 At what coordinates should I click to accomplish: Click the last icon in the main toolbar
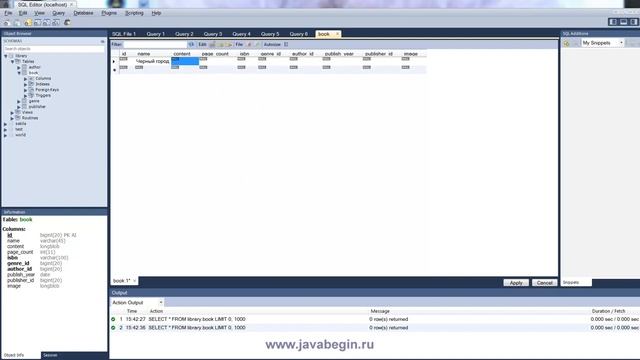[67, 23]
